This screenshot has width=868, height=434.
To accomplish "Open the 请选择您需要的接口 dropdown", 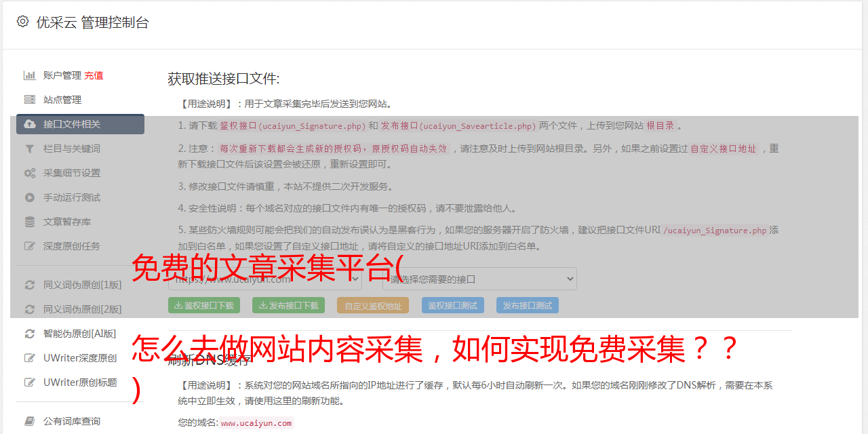I will click(x=479, y=279).
